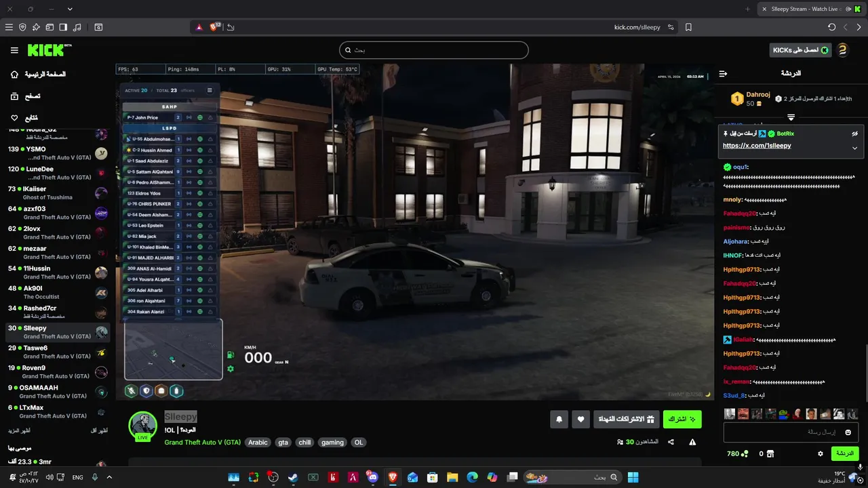Open chat settings gear icon
This screenshot has height=488, width=868.
pyautogui.click(x=820, y=453)
